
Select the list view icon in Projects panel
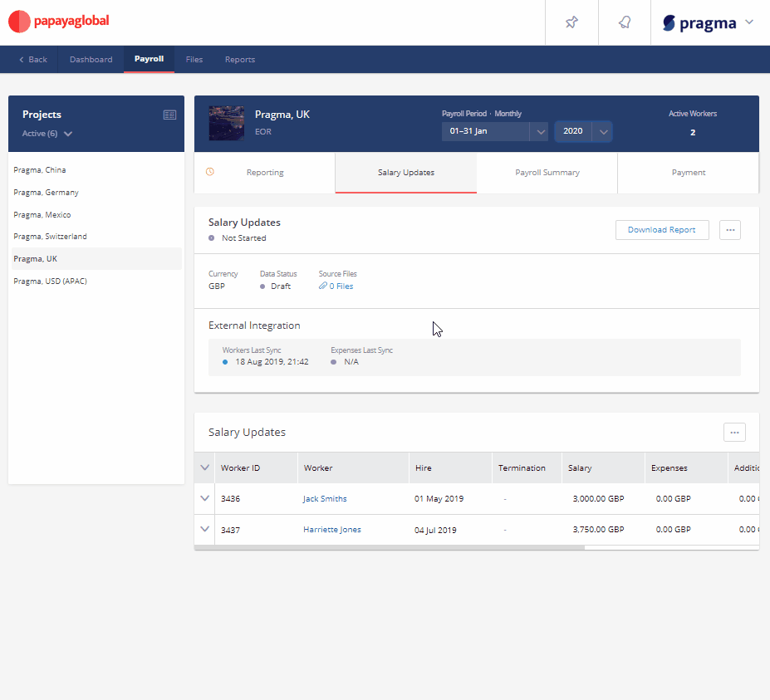pos(171,115)
